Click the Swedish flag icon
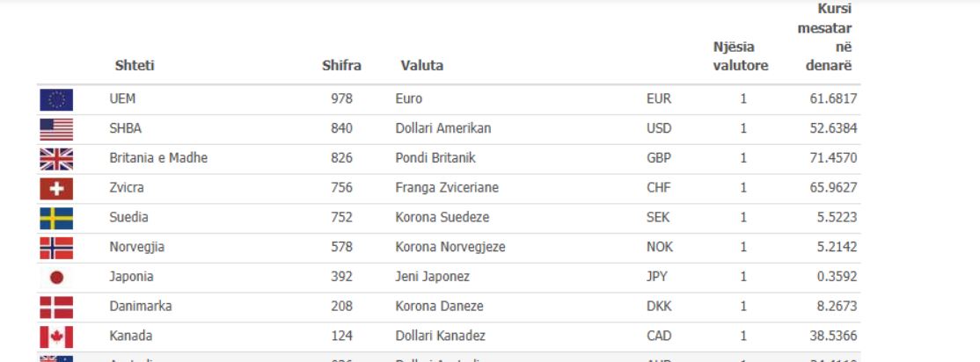 tap(56, 218)
